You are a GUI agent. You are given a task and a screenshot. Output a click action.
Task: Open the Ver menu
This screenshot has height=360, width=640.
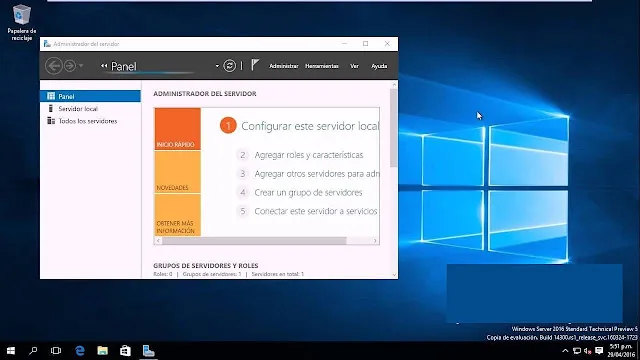point(354,66)
